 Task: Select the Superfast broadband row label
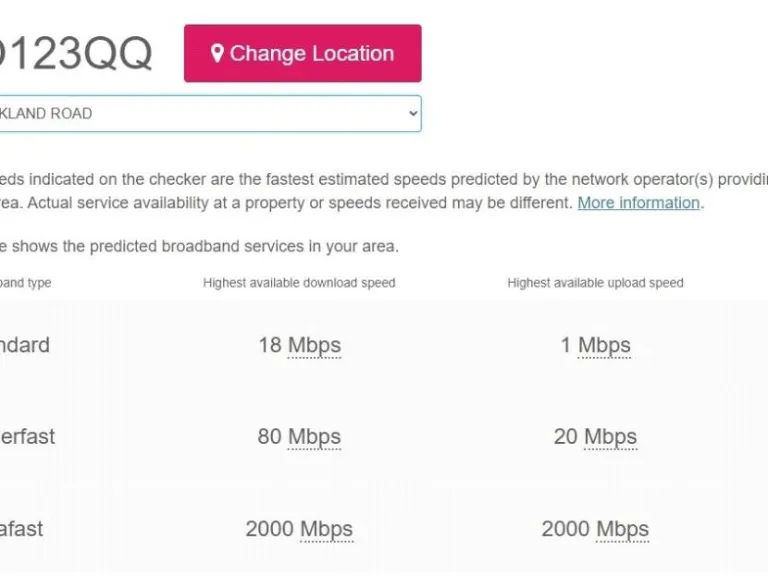[27, 437]
